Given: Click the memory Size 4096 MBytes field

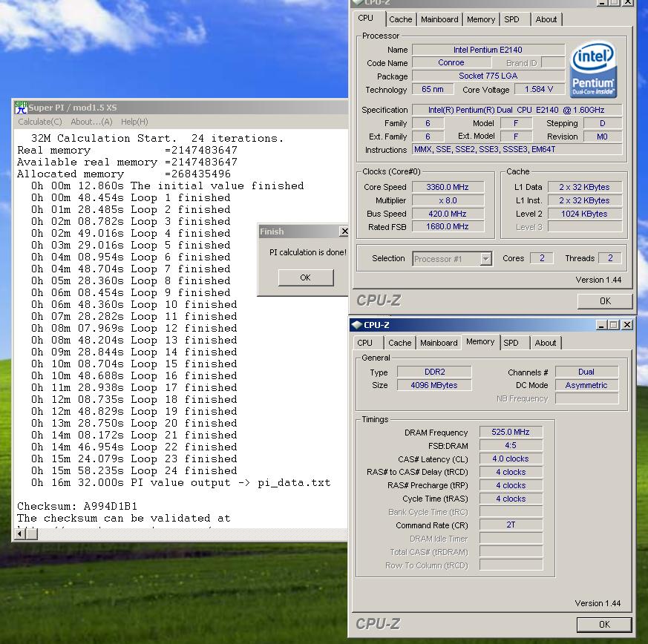Looking at the screenshot, I should tap(434, 385).
